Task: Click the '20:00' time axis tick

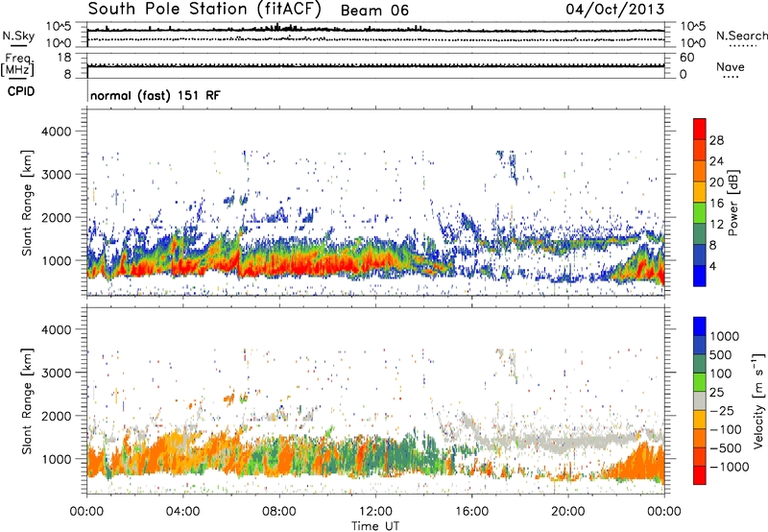Action: coord(567,512)
